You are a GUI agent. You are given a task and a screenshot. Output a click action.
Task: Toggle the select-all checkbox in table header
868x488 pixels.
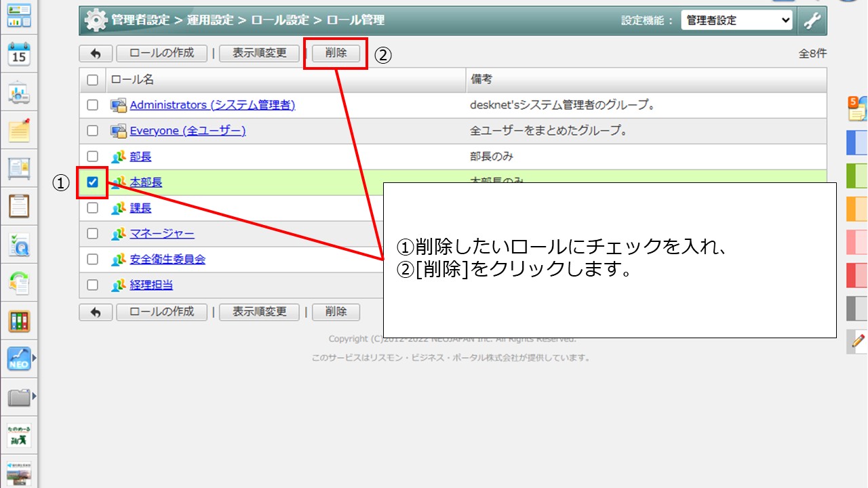[x=93, y=80]
